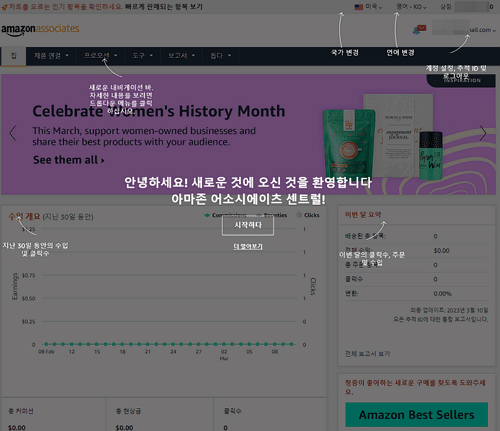Click the 수익 개요 heading
The height and width of the screenshot is (431, 500).
tap(24, 217)
